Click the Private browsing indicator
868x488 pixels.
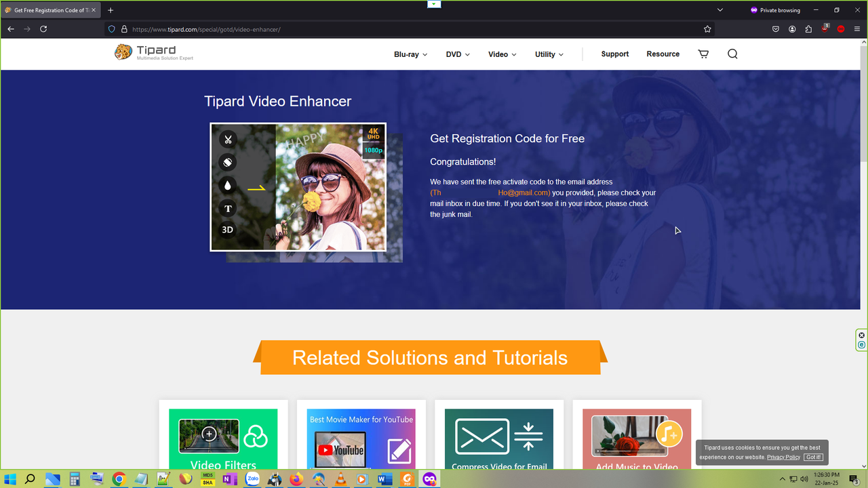click(774, 10)
